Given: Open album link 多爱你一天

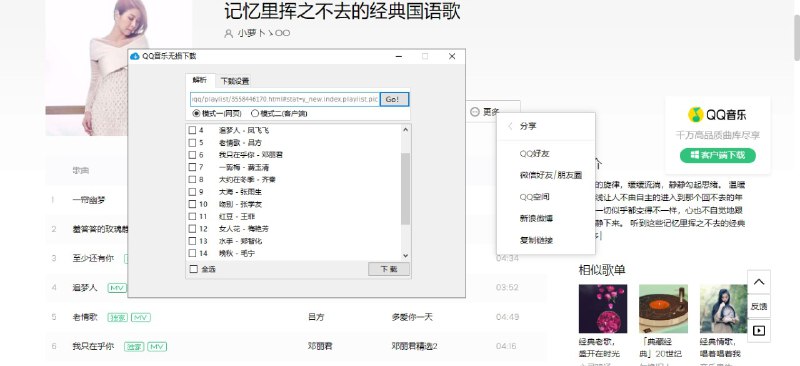Looking at the screenshot, I should [412, 317].
